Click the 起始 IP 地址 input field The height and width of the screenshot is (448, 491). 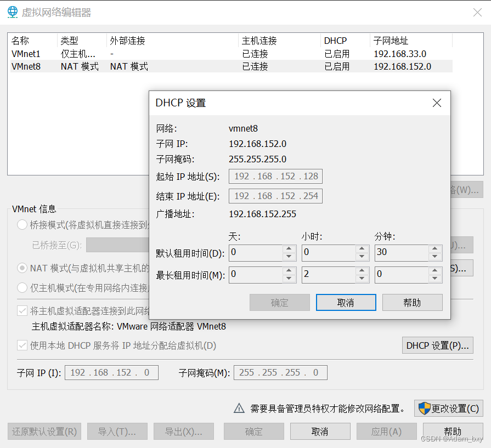pos(276,176)
